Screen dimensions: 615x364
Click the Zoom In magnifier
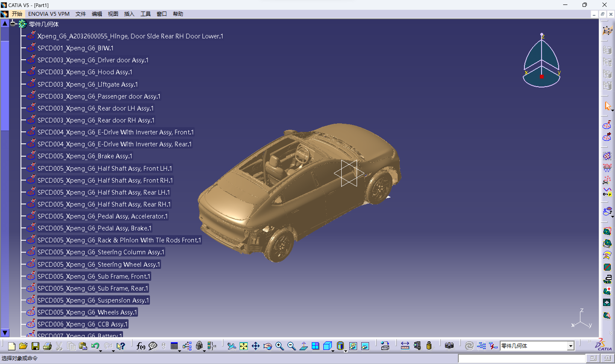click(x=280, y=346)
